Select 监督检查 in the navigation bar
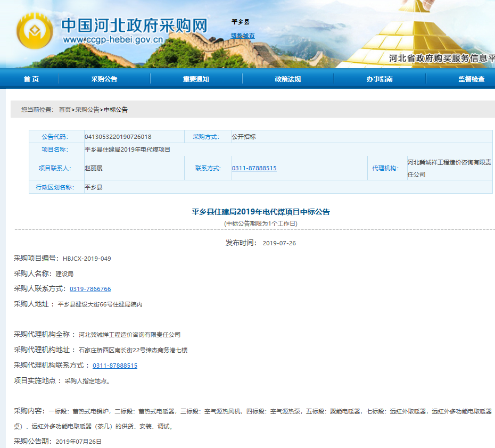 (472, 79)
